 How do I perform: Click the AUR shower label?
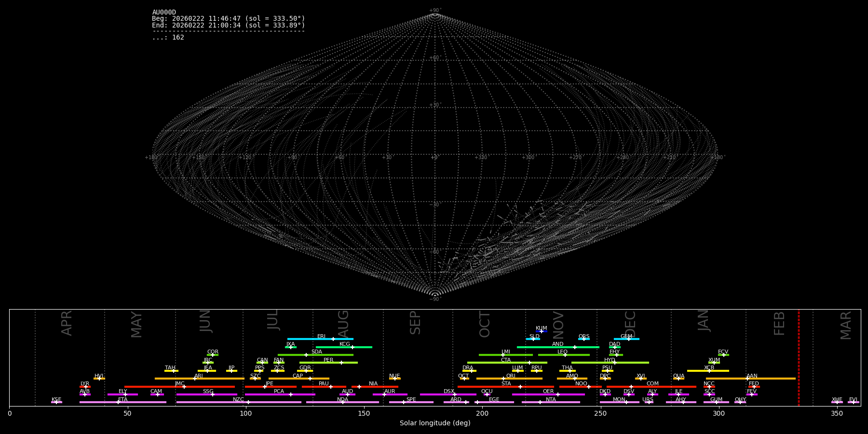(x=390, y=392)
